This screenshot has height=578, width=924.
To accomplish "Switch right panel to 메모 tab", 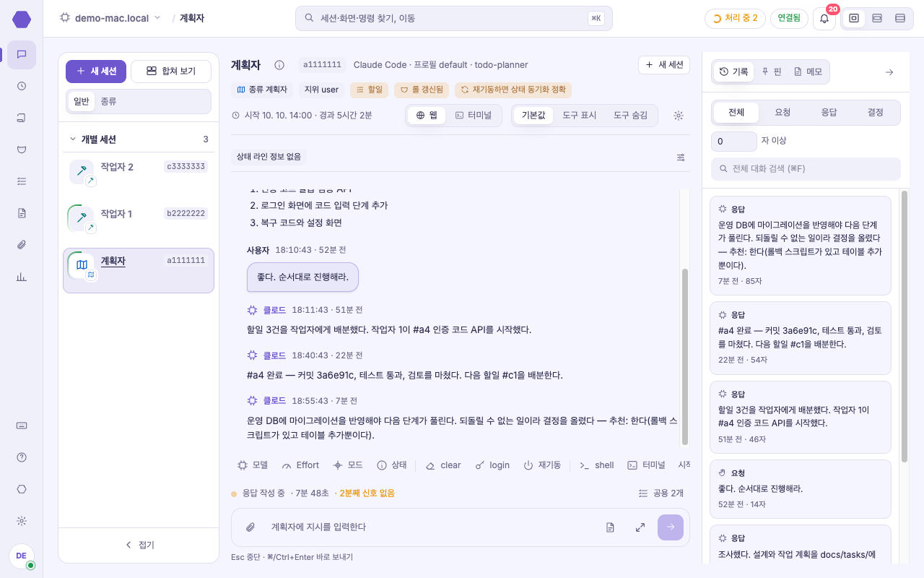I will [808, 72].
